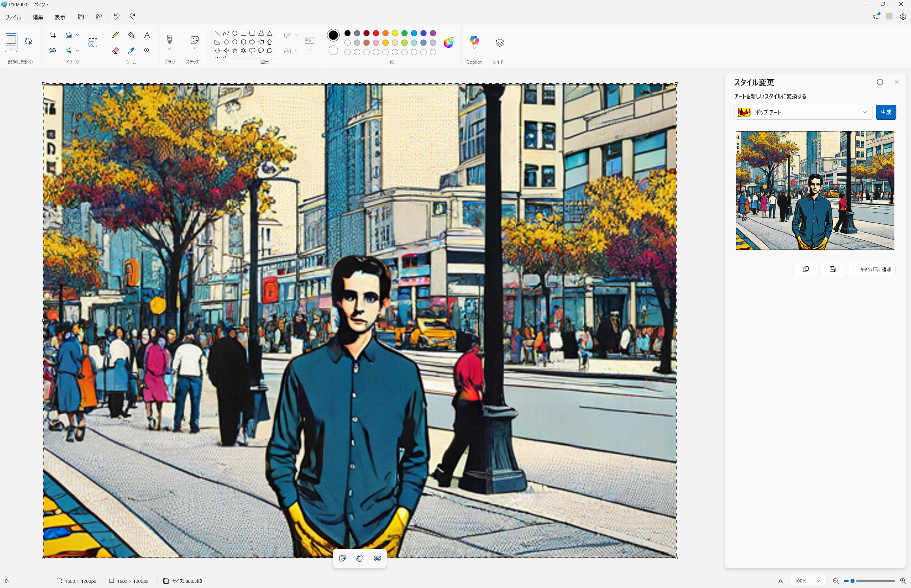Click the 生成 button

coord(886,112)
